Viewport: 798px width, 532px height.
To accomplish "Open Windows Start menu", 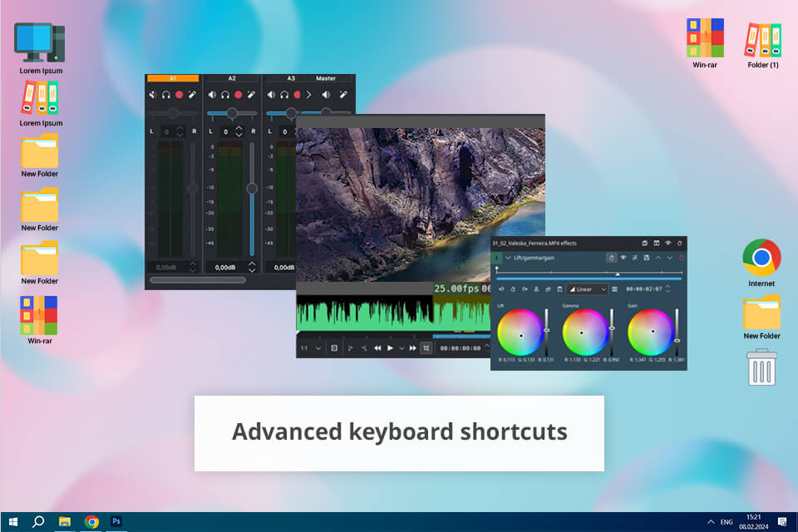I will click(x=13, y=522).
